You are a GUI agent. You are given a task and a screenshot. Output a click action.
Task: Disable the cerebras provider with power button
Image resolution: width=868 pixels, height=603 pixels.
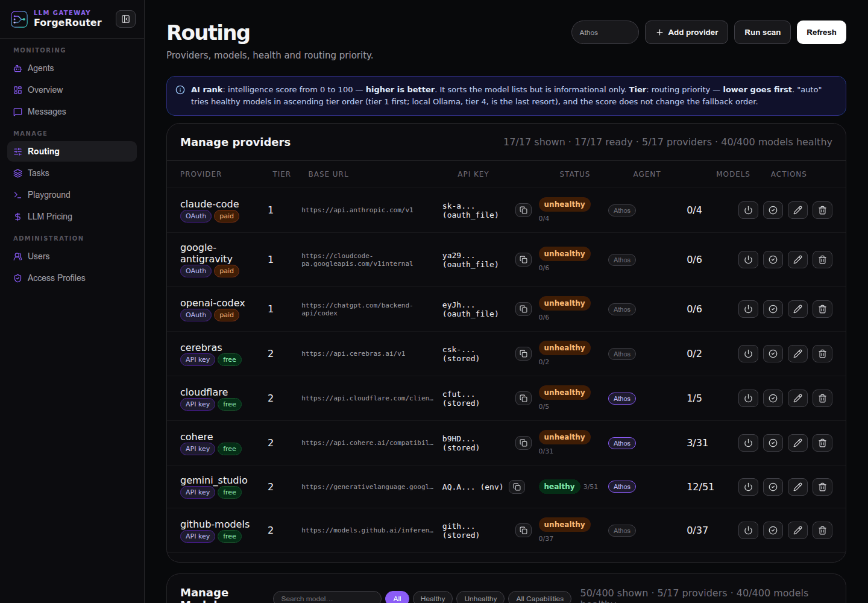(x=748, y=354)
